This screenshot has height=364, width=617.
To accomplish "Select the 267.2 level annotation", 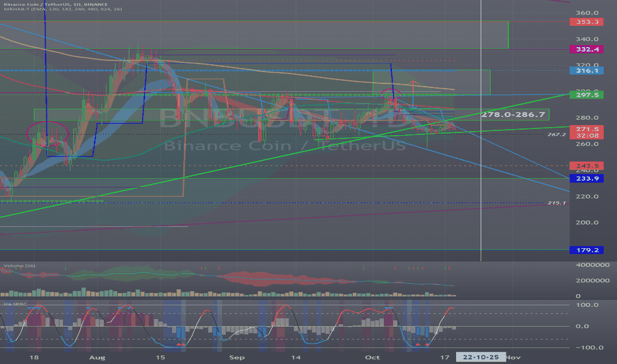I will (x=557, y=134).
